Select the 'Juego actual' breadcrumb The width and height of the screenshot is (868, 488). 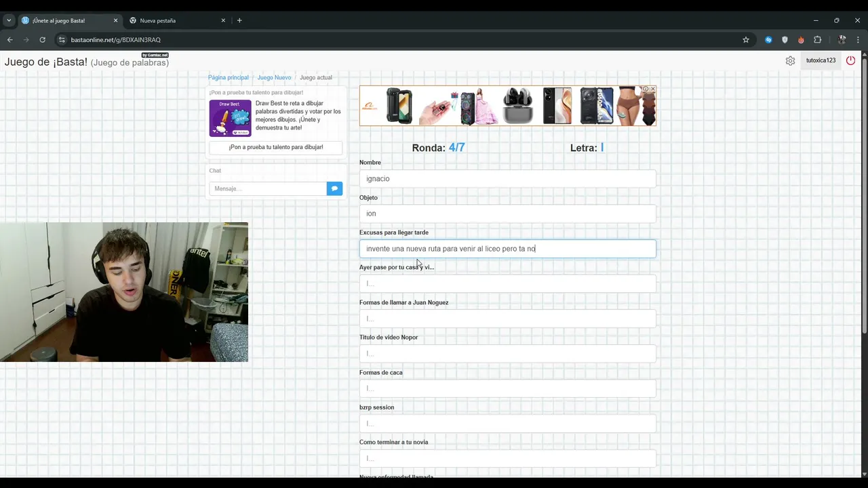[x=316, y=77]
